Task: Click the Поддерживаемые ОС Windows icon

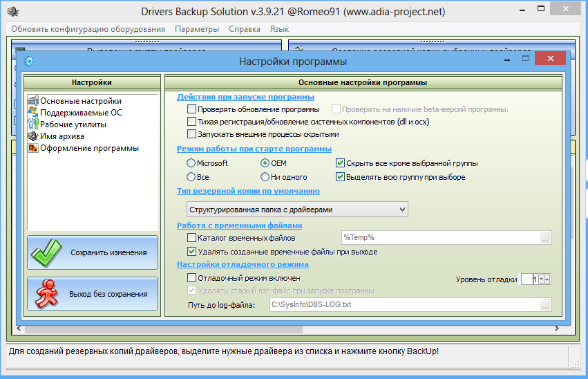Action: coord(32,113)
